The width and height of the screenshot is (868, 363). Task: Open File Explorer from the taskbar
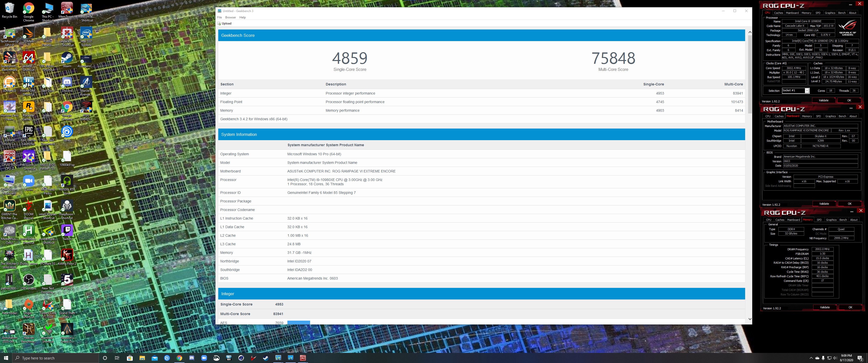click(x=142, y=358)
